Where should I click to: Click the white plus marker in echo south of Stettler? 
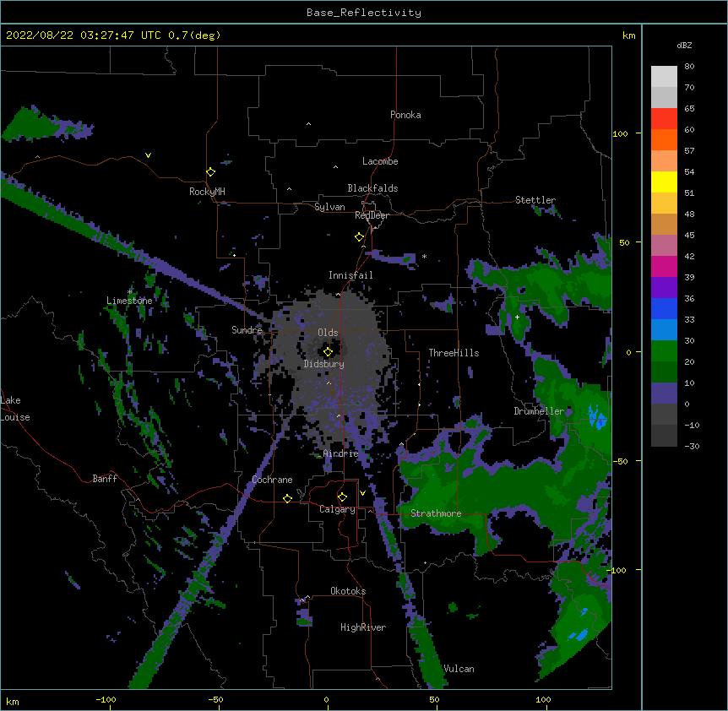[x=517, y=317]
